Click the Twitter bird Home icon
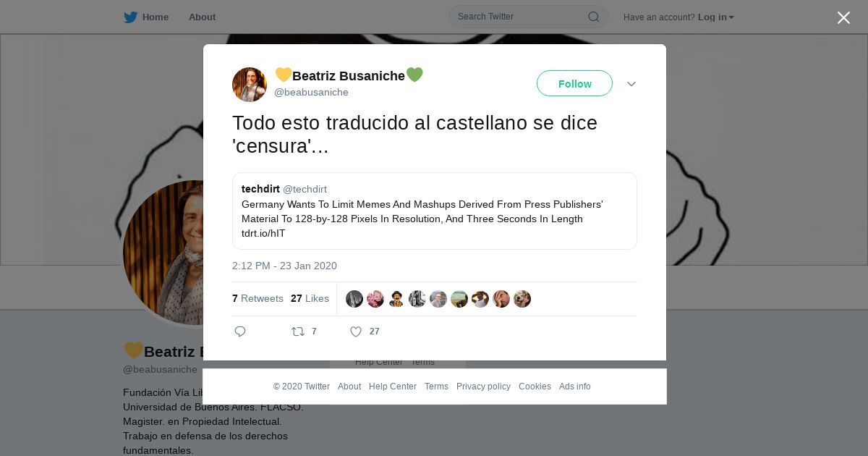868x456 pixels. click(130, 17)
